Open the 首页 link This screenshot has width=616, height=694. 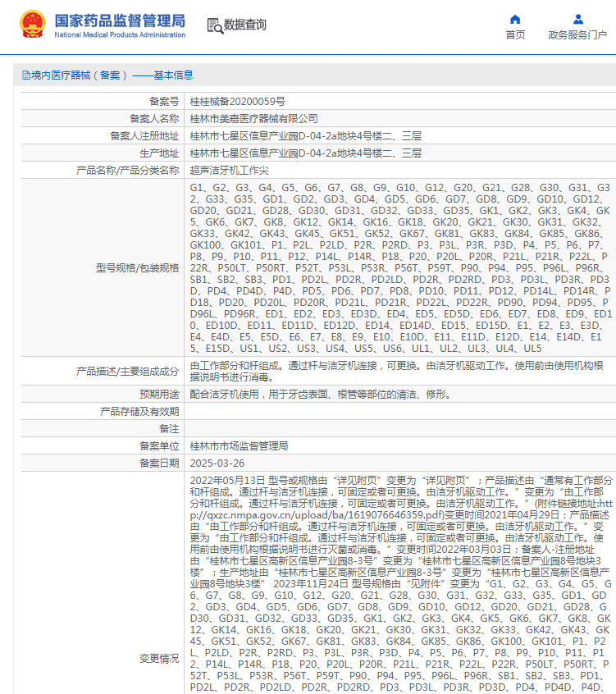click(515, 35)
